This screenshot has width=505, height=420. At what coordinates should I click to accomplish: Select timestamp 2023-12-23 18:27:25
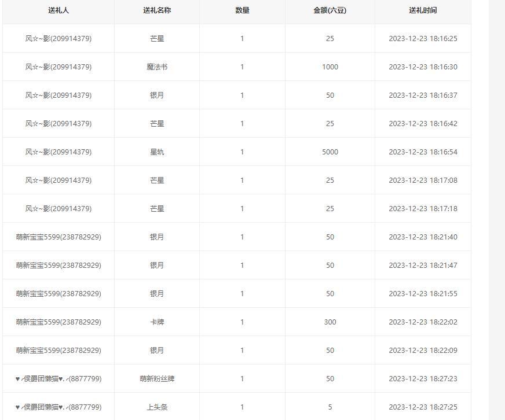tap(423, 407)
